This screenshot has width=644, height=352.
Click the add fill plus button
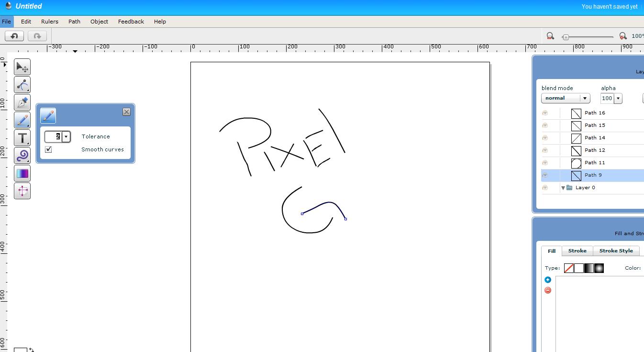[548, 280]
